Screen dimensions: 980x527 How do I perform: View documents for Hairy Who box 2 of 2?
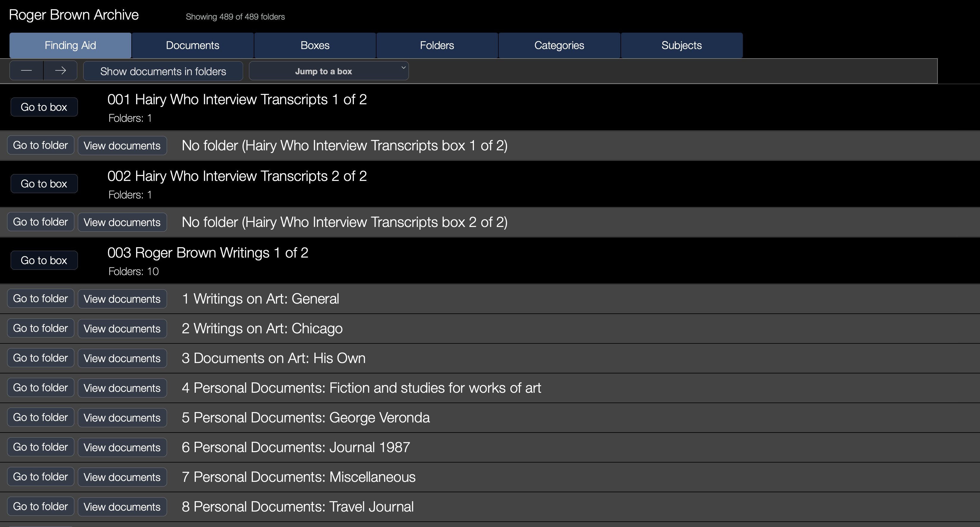pyautogui.click(x=122, y=222)
